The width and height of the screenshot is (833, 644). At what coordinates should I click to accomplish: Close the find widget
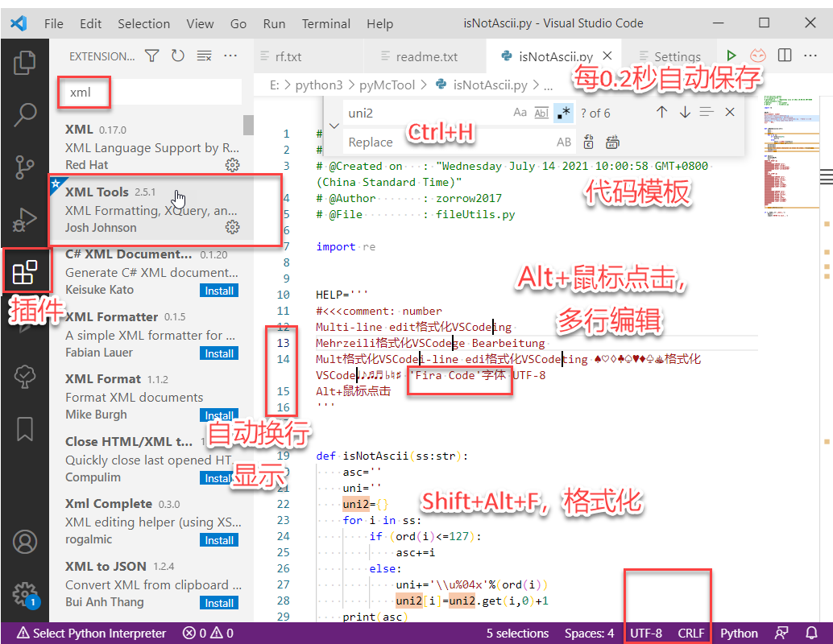click(x=730, y=112)
